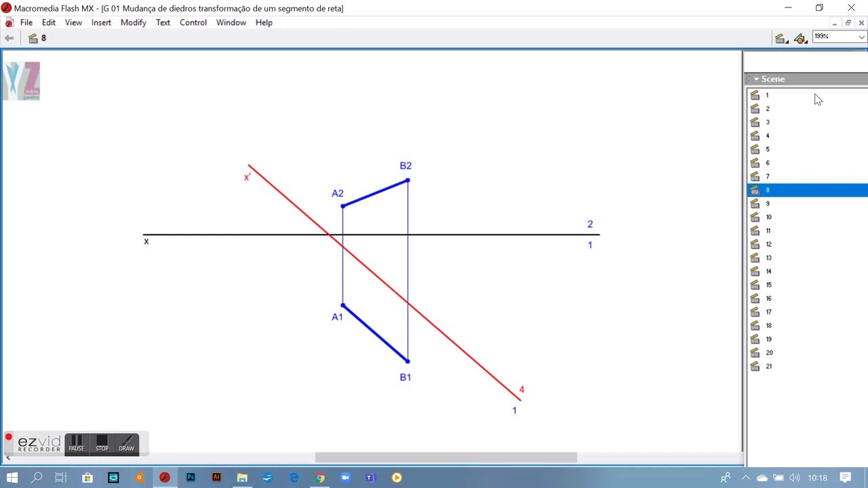Select scene 14 in Scene panel
The height and width of the screenshot is (488, 868).
(x=807, y=272)
